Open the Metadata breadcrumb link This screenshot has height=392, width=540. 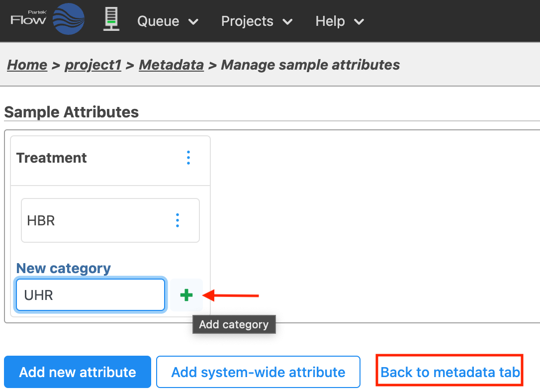point(171,65)
